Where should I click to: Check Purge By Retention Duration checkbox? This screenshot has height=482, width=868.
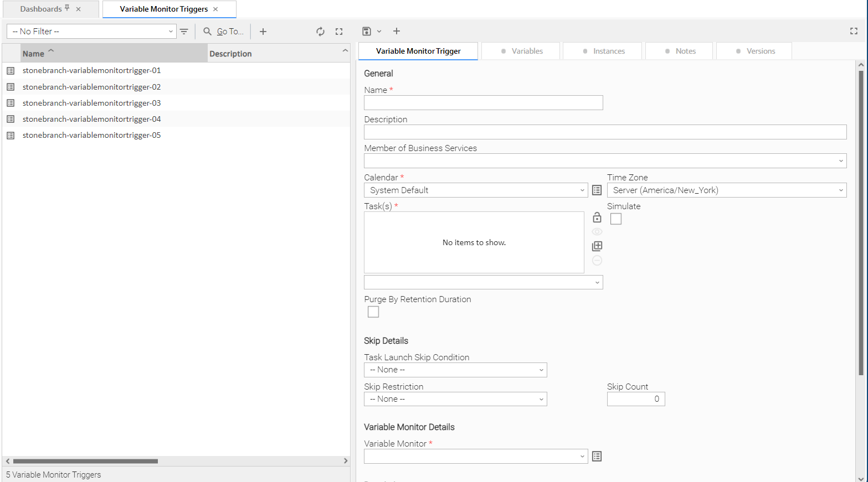click(373, 312)
